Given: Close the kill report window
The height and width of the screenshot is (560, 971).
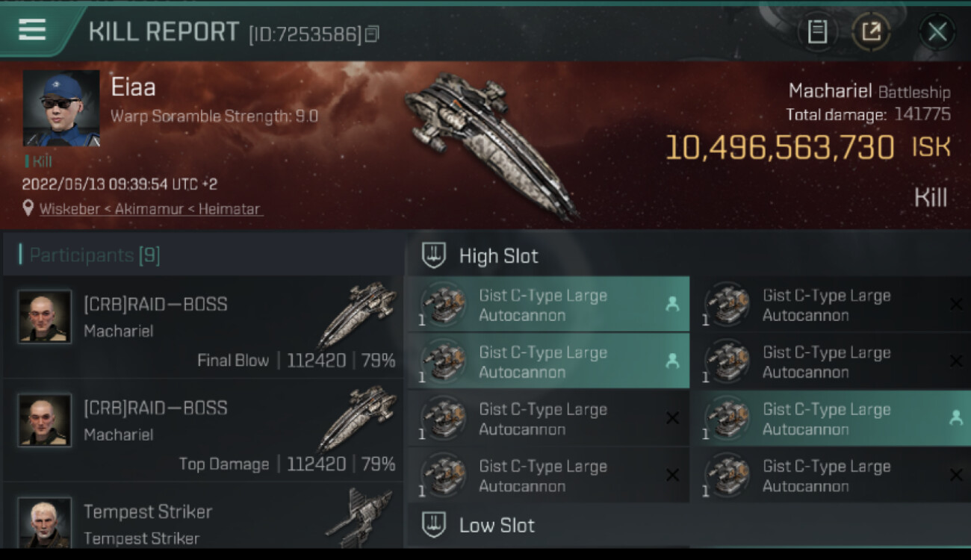Looking at the screenshot, I should (937, 32).
